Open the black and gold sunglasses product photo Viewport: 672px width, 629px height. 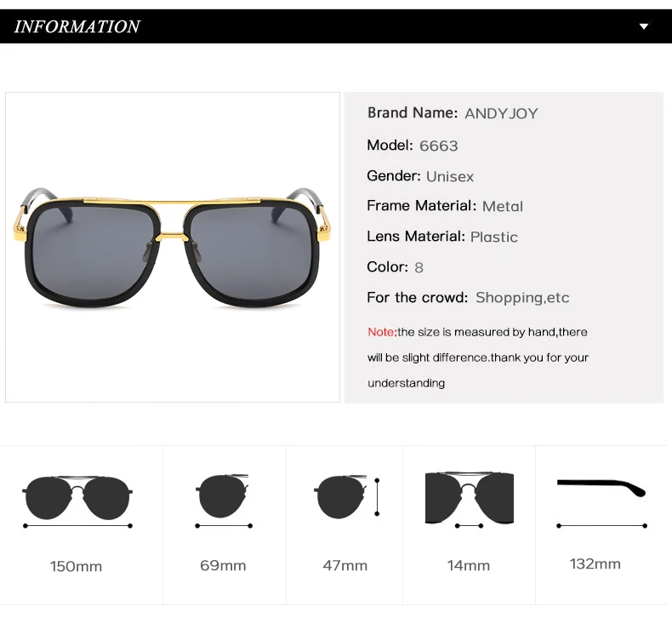click(x=173, y=248)
